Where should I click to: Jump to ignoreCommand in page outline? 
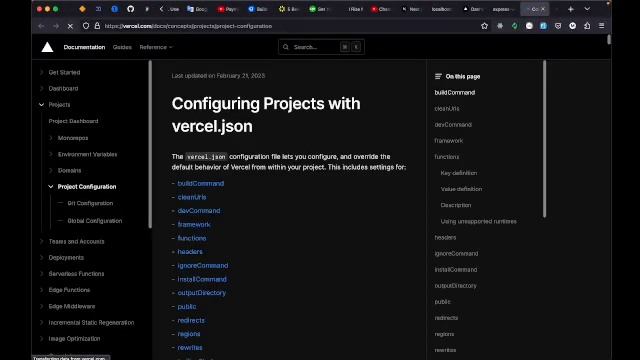(x=456, y=253)
